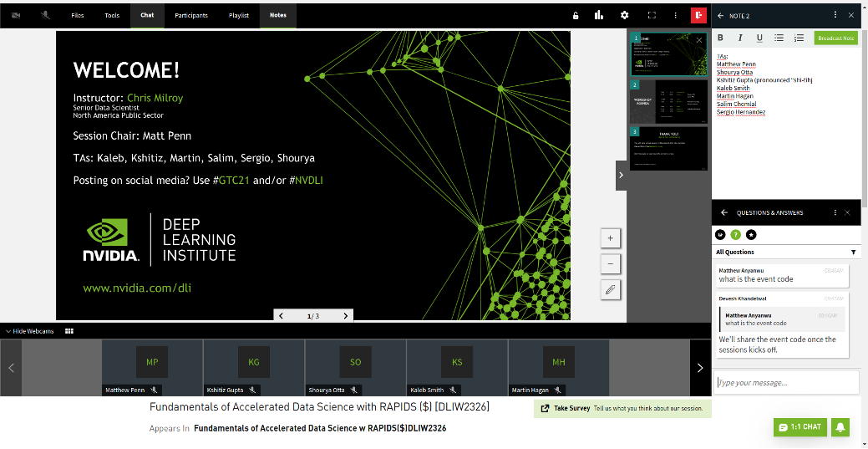
Task: Remove slide 1 via its X icon
Action: [699, 40]
